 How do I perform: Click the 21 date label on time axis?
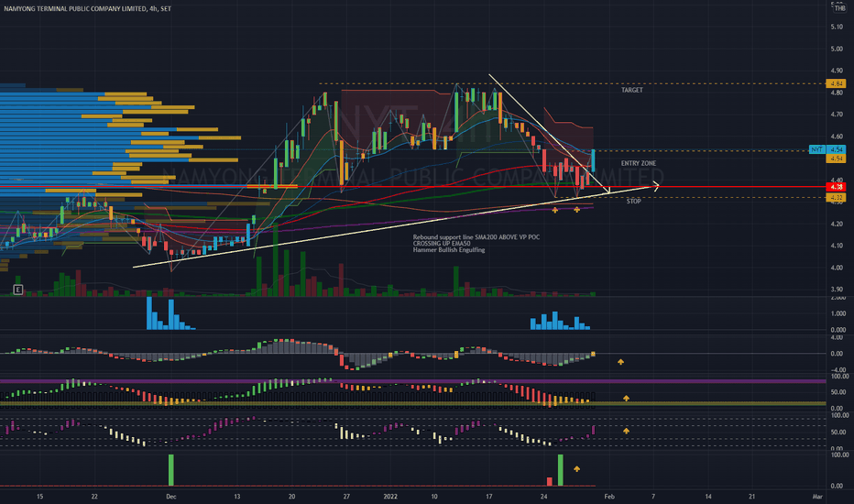pyautogui.click(x=751, y=497)
